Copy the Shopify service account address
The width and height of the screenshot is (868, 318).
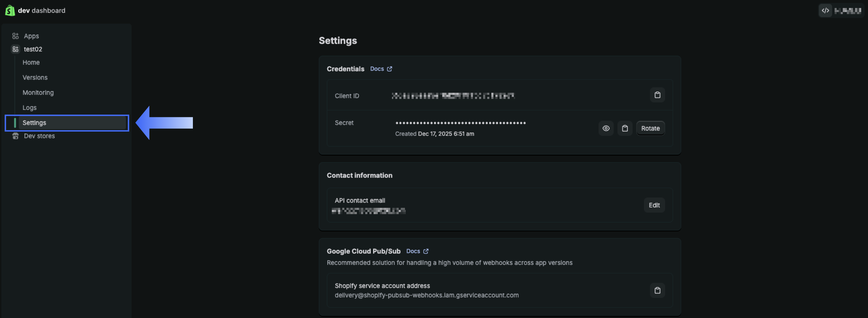click(x=657, y=291)
